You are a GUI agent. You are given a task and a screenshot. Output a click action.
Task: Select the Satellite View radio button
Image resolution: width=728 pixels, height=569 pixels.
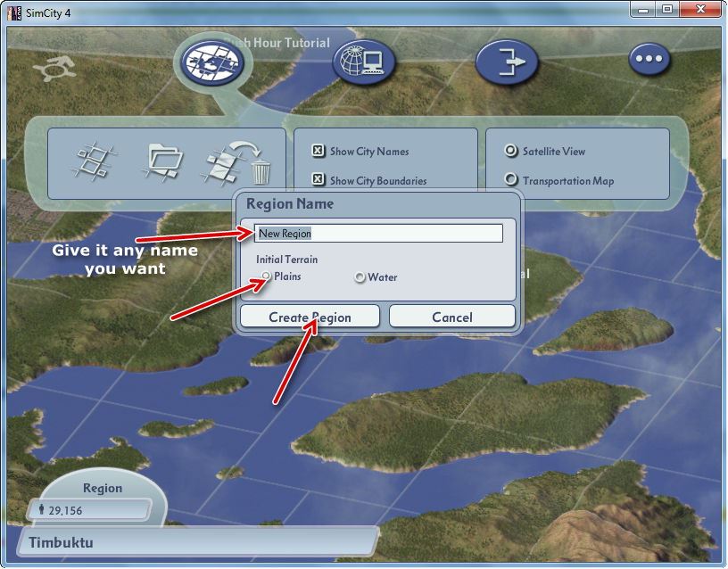510,151
